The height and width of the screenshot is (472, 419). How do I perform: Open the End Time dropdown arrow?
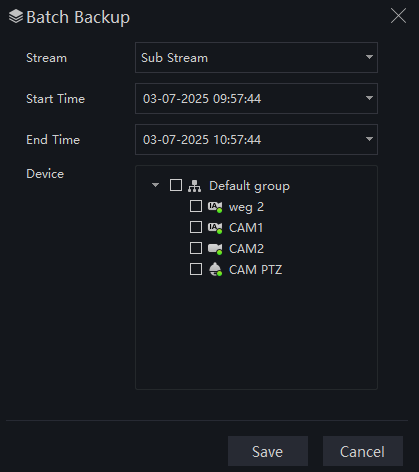tap(369, 139)
